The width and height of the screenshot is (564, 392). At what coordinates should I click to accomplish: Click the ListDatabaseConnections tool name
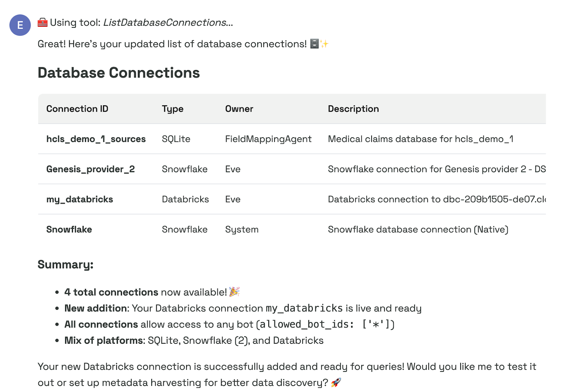(x=165, y=23)
